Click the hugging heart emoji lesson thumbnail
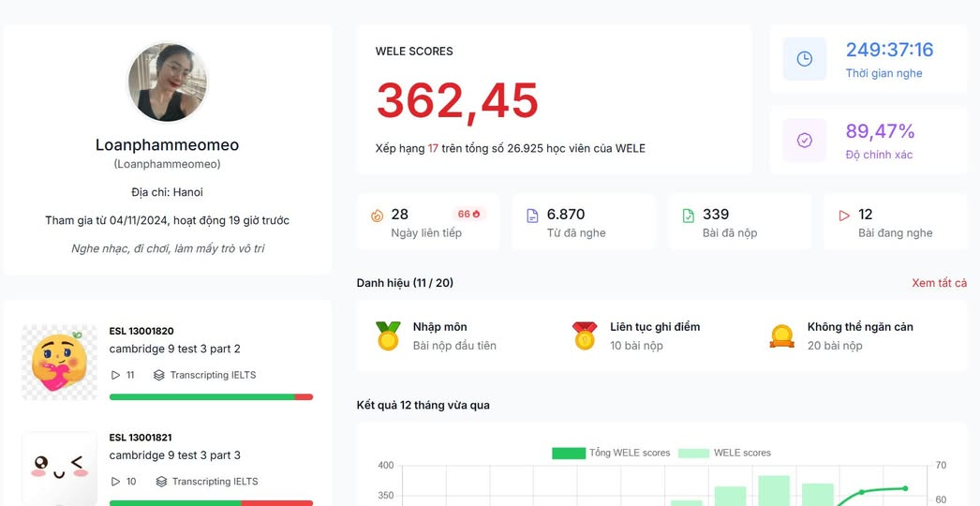This screenshot has height=506, width=980. click(59, 363)
